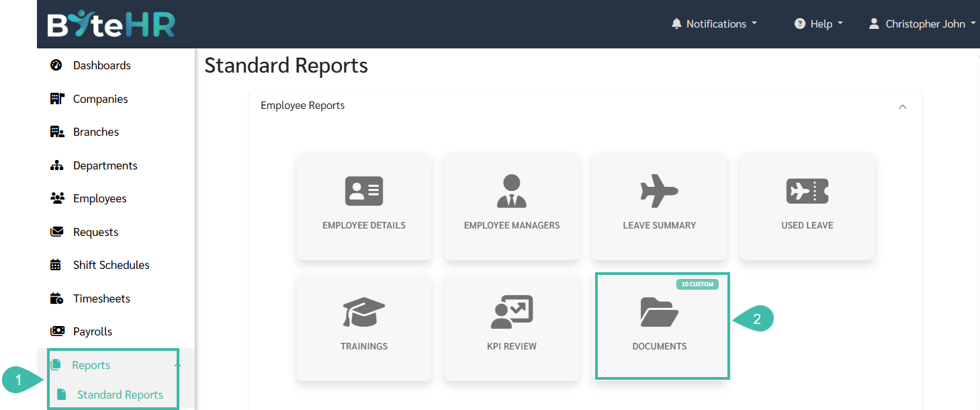Go to Payrolls in sidebar
This screenshot has width=980, height=410.
click(93, 331)
